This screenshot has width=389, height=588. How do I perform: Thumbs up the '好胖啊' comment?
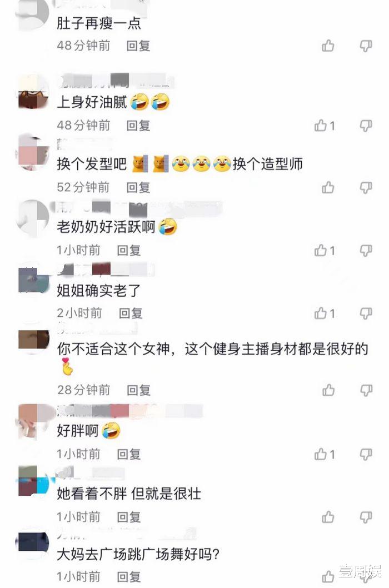tap(321, 454)
